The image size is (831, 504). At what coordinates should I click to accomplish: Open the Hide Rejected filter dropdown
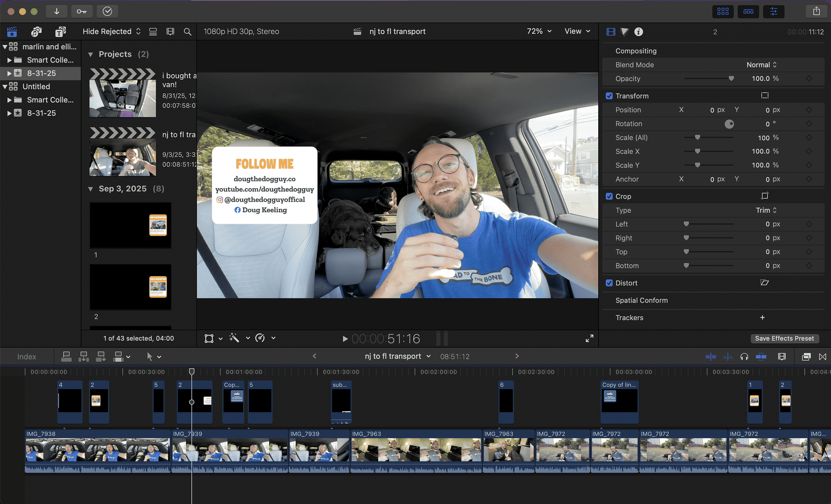click(x=111, y=32)
